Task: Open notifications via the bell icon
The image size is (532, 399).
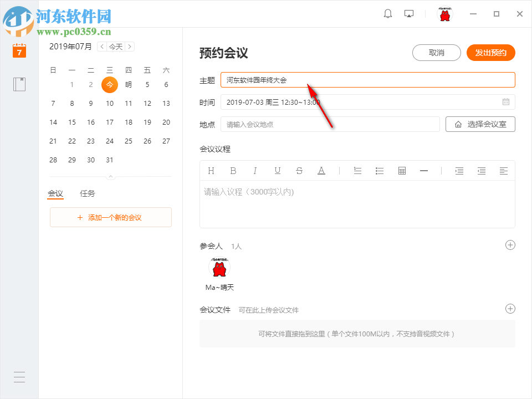Action: click(x=388, y=13)
